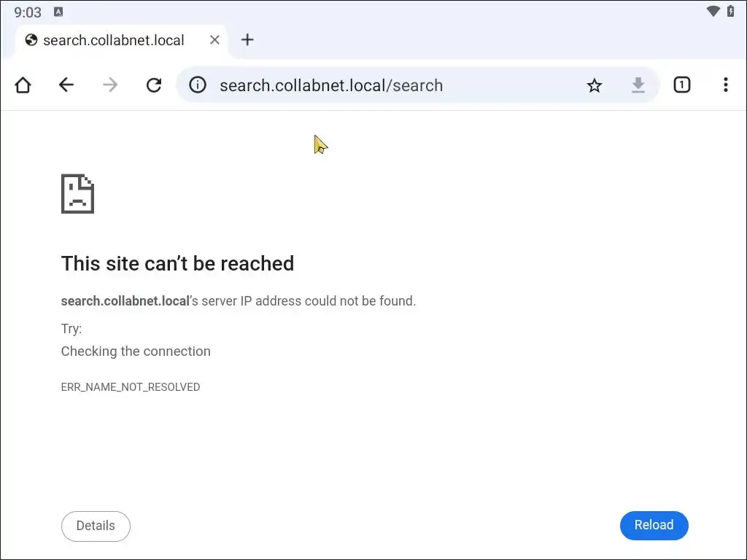Focus the address bar URL text
Viewport: 747px width, 560px height.
[331, 85]
